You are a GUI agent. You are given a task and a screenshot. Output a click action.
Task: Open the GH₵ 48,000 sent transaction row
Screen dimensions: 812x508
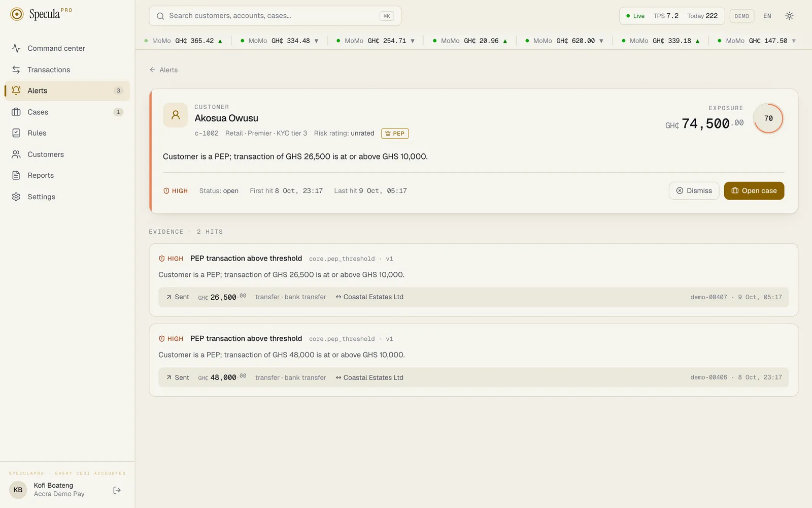tap(473, 377)
